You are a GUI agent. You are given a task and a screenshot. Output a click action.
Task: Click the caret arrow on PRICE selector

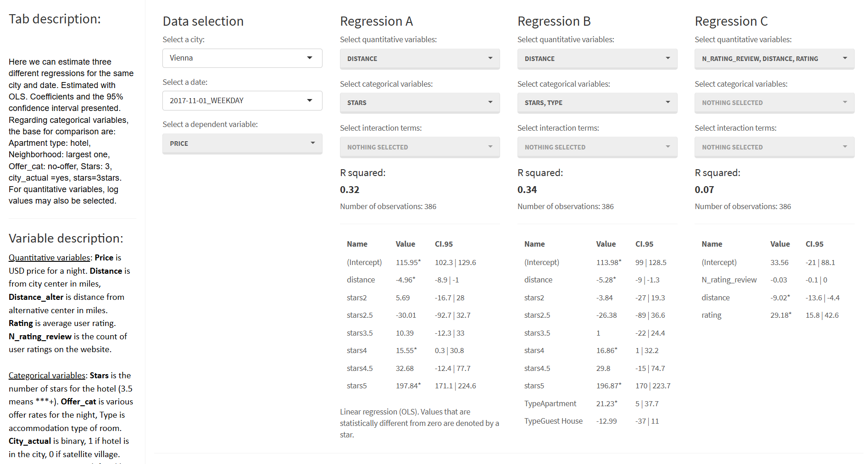point(313,143)
